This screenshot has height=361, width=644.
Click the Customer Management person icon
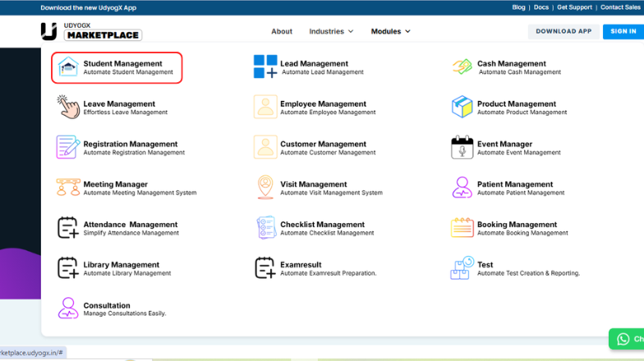[x=265, y=147]
